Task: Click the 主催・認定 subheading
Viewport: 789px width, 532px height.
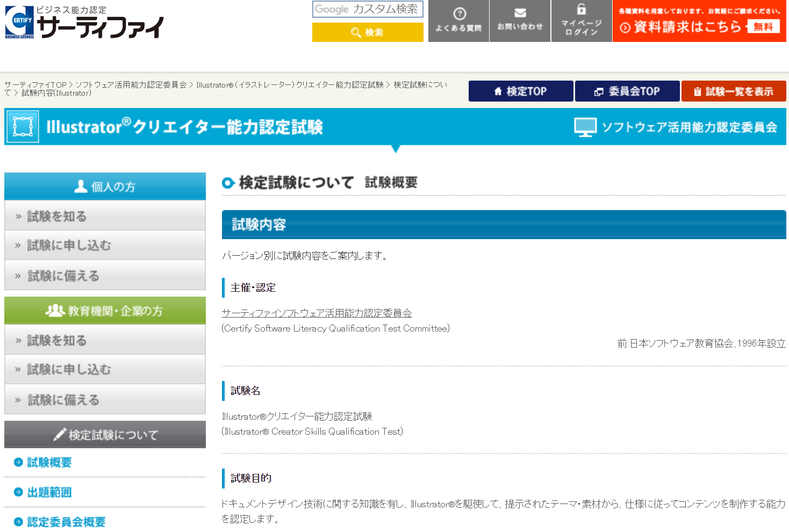Action: pos(253,288)
